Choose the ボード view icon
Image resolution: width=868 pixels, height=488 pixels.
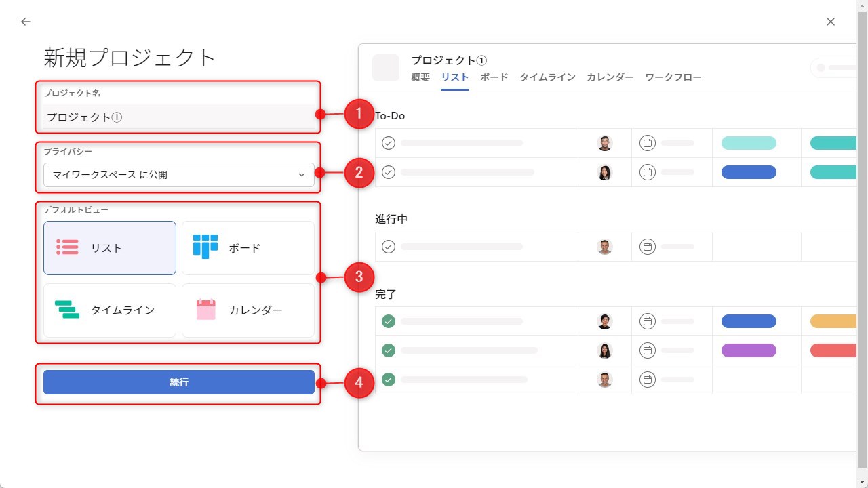[205, 247]
